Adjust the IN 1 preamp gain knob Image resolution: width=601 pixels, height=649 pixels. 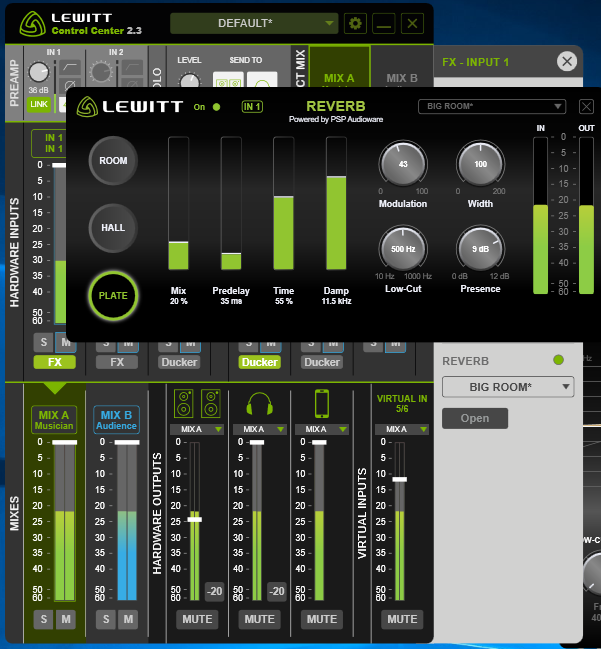(38, 72)
